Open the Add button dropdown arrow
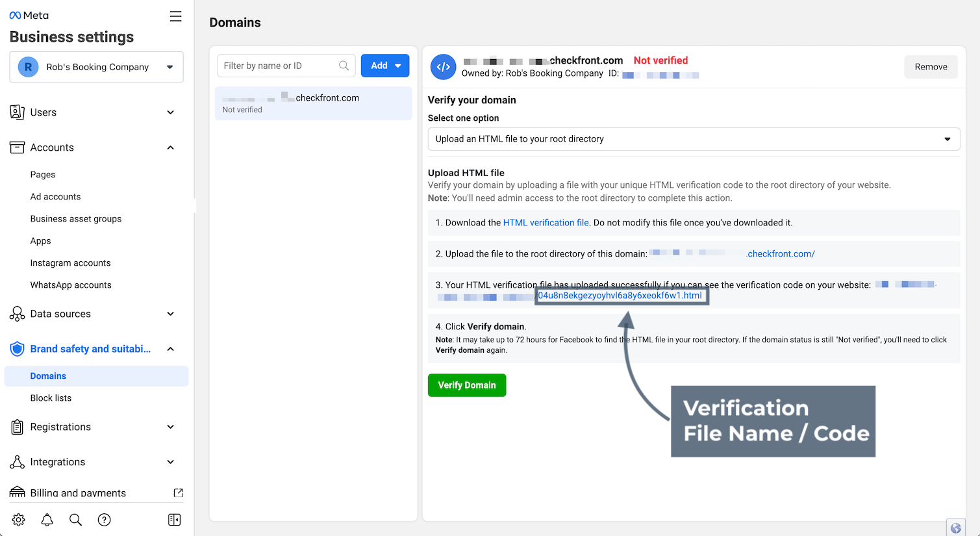Viewport: 980px width, 536px height. coord(398,66)
